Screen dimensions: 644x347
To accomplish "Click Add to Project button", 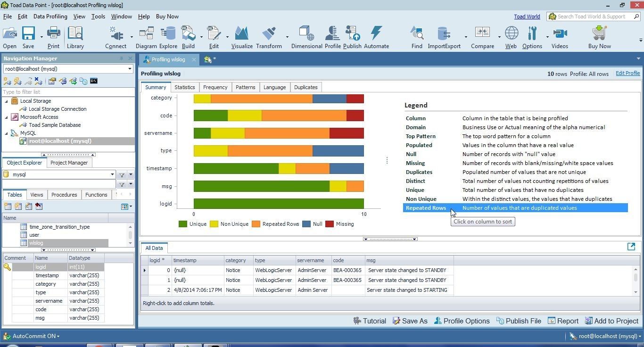I will tap(611, 321).
